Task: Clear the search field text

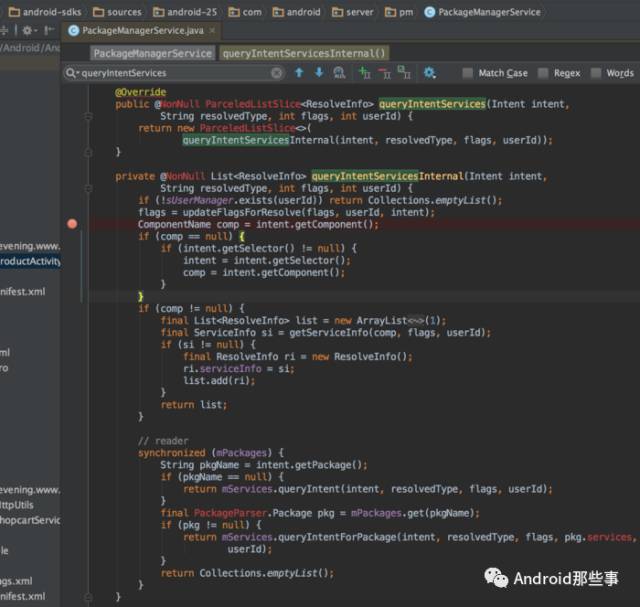Action: [277, 73]
